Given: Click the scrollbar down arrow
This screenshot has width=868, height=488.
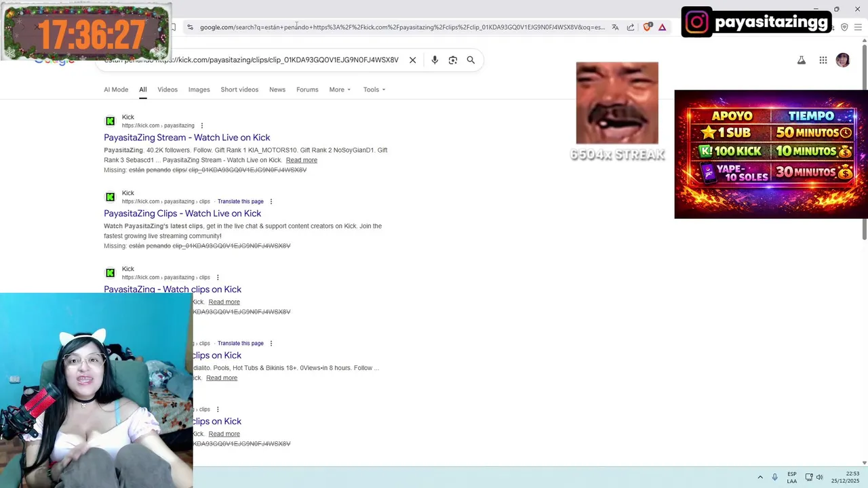Looking at the screenshot, I should 864,463.
